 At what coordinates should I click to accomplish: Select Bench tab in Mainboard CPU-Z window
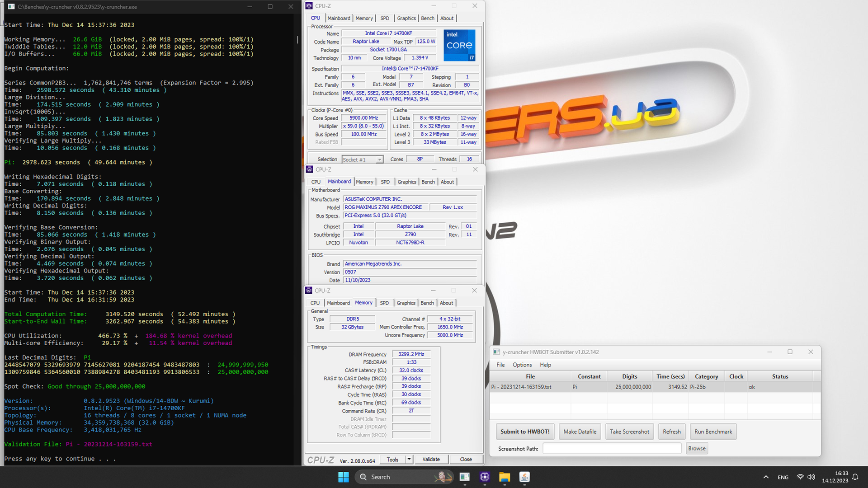click(x=428, y=182)
